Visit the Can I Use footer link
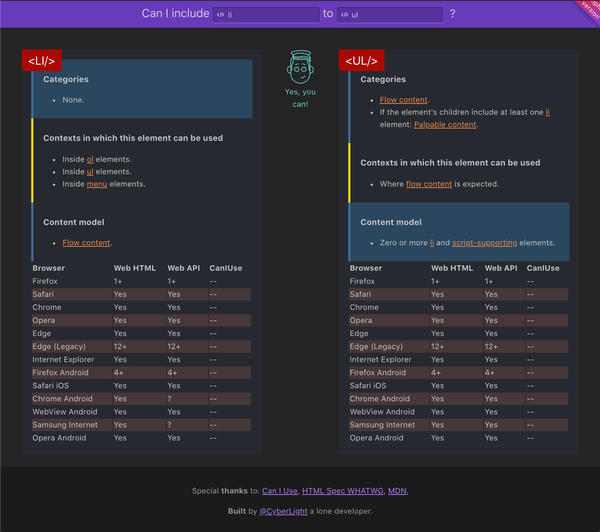This screenshot has height=532, width=600. 279,491
